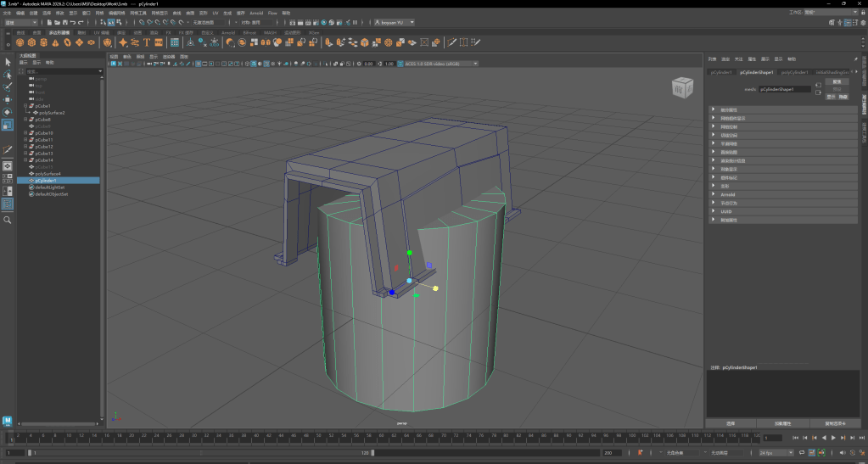Image resolution: width=868 pixels, height=464 pixels.
Task: Select pCube14 in the Outliner
Action: click(x=43, y=160)
